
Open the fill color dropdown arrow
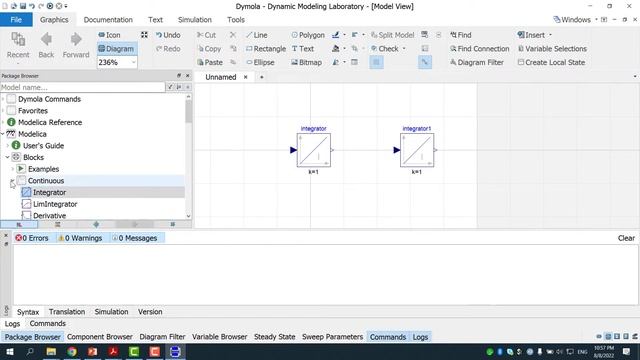(x=344, y=49)
